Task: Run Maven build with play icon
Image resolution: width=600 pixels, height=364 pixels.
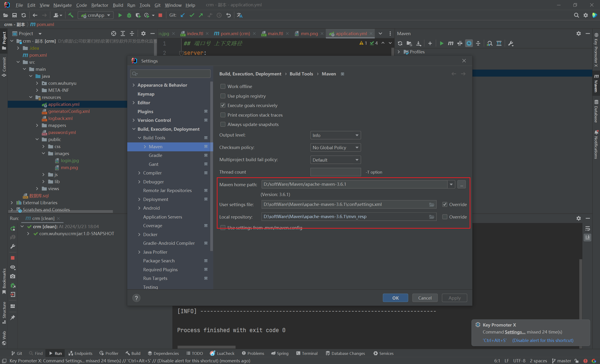Action: coord(442,43)
